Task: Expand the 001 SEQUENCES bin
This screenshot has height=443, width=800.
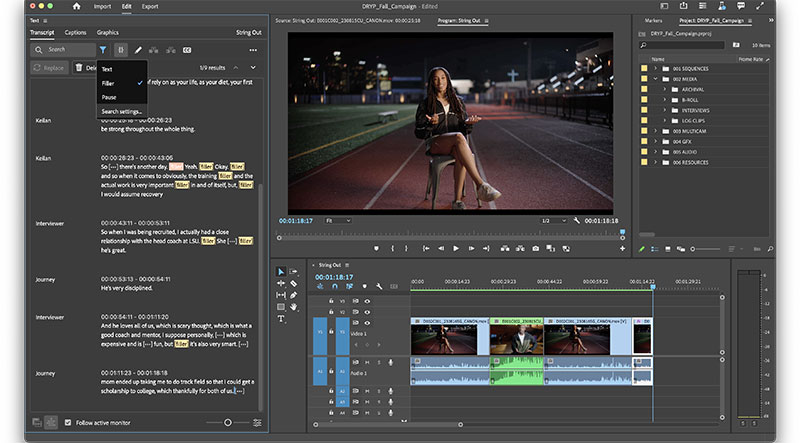Action: [x=656, y=68]
